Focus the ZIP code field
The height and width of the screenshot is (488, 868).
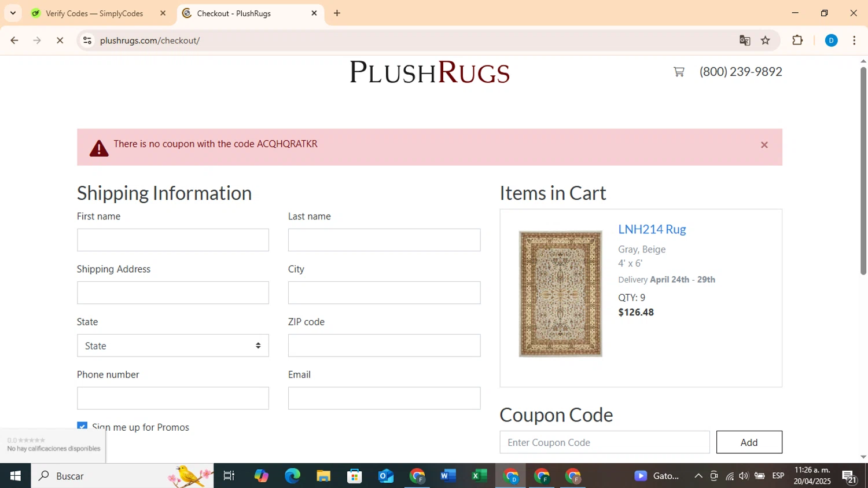tap(384, 346)
